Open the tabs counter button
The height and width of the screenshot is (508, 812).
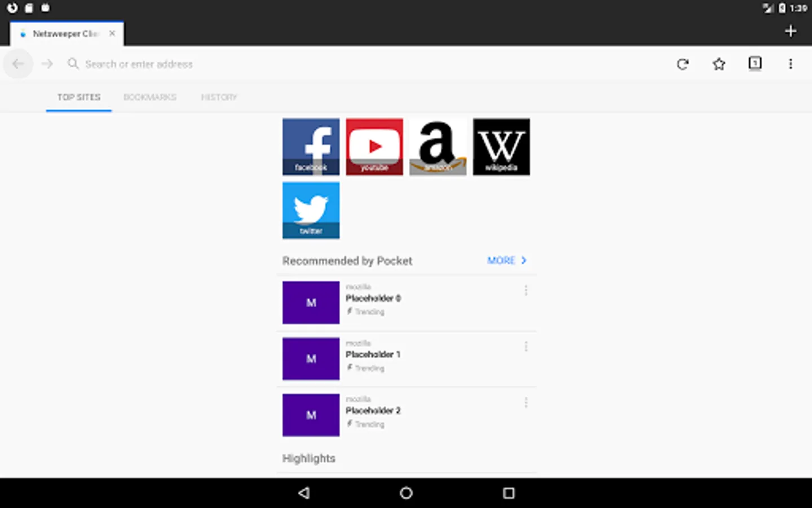pyautogui.click(x=754, y=63)
